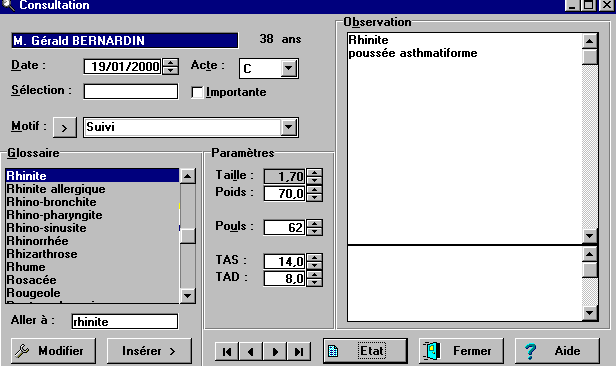The height and width of the screenshot is (366, 616).
Task: Click the Sélection input field
Action: (131, 92)
